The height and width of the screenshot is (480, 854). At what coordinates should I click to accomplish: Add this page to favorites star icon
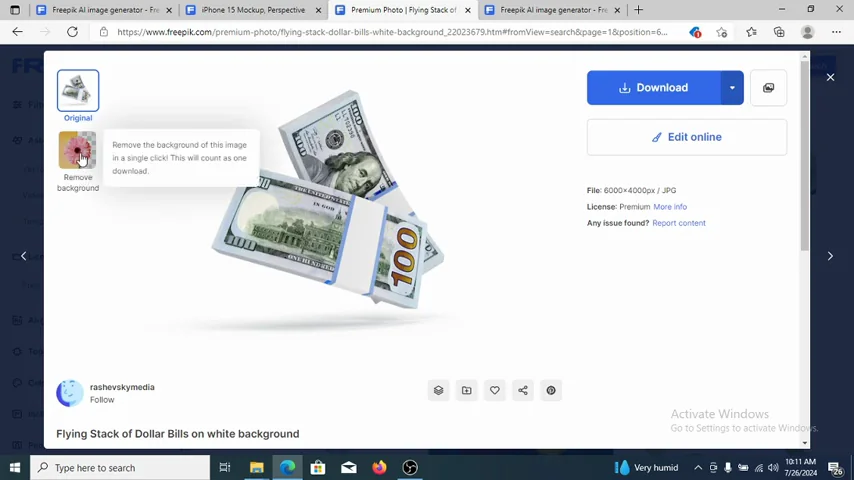pyautogui.click(x=722, y=33)
